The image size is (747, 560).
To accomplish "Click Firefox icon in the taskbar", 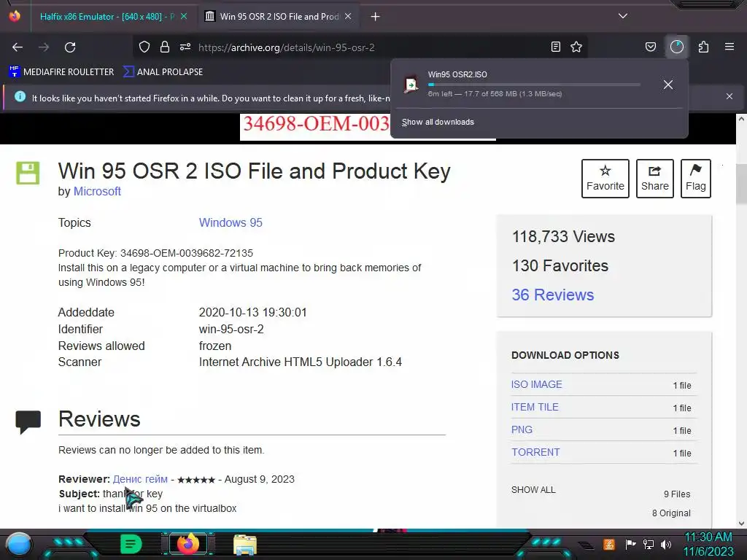I will (x=187, y=544).
